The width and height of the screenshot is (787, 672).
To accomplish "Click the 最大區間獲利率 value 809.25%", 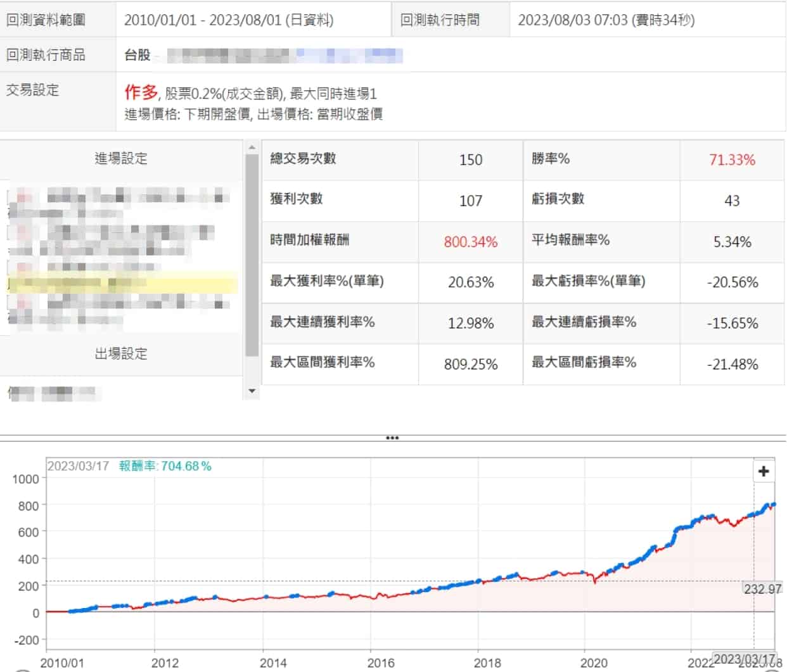I will coord(470,364).
